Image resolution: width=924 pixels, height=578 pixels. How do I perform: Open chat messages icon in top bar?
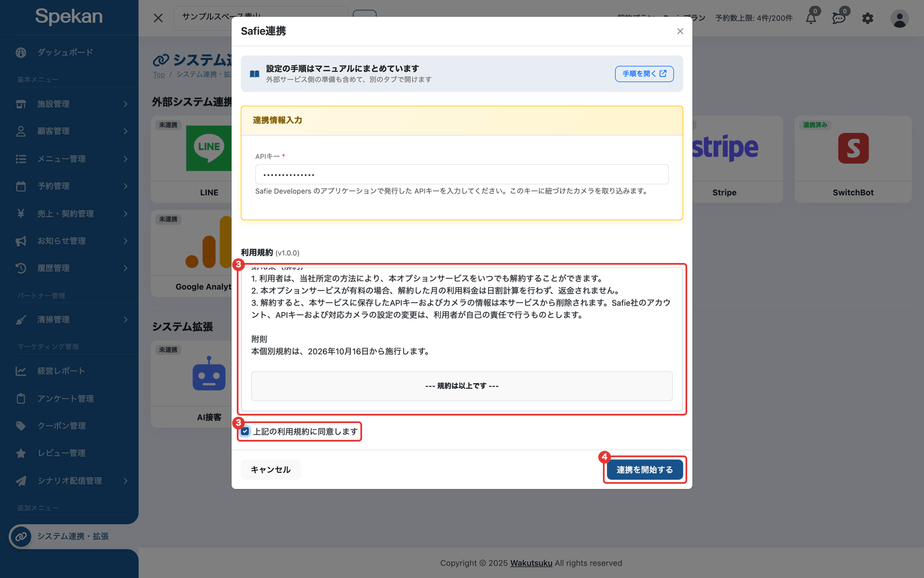pos(839,18)
